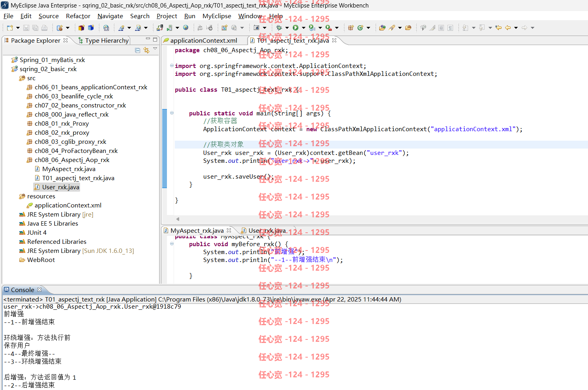Click the New Java Class icon
Image resolution: width=588 pixels, height=390 pixels.
coord(360,28)
